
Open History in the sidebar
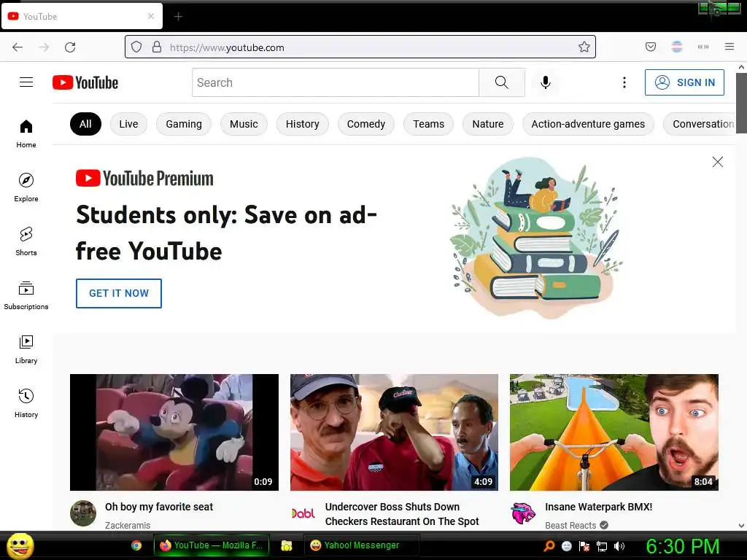click(26, 403)
